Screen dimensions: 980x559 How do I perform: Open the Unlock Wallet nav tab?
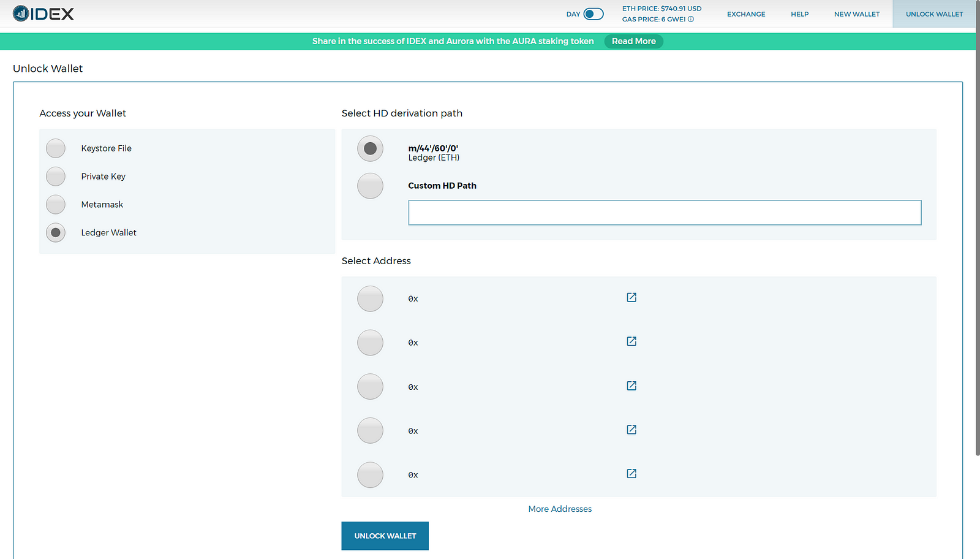tap(934, 14)
